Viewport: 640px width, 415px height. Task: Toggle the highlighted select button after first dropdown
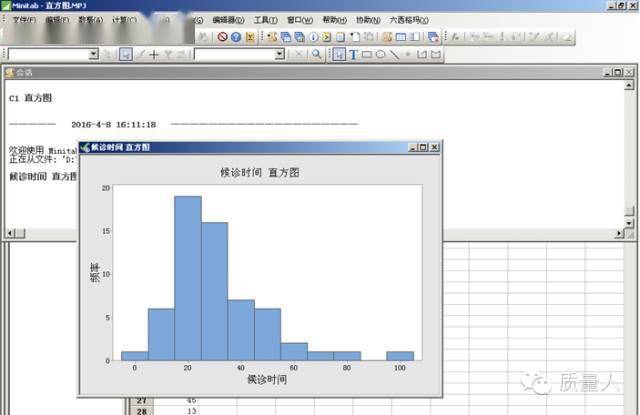tap(126, 54)
